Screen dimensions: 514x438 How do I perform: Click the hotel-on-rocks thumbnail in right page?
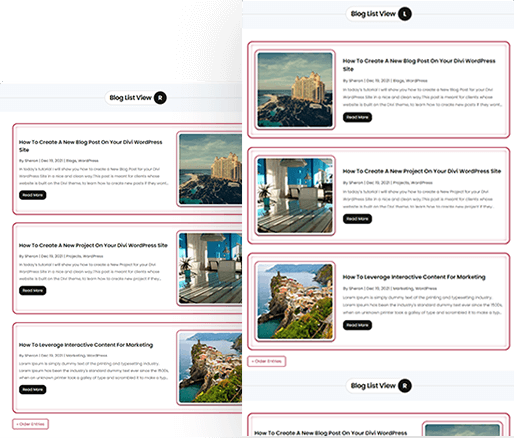pyautogui.click(x=295, y=90)
